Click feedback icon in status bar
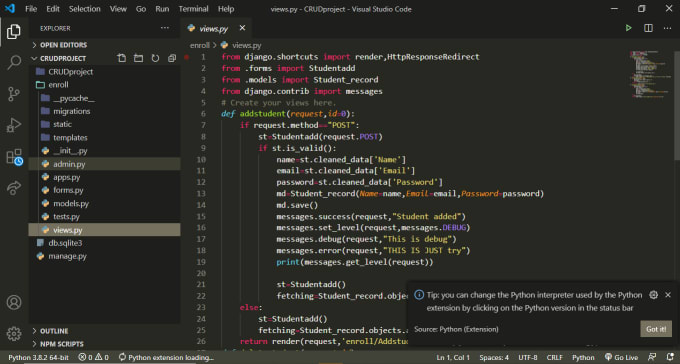Screen dimensions: 680x364 tap(652, 357)
